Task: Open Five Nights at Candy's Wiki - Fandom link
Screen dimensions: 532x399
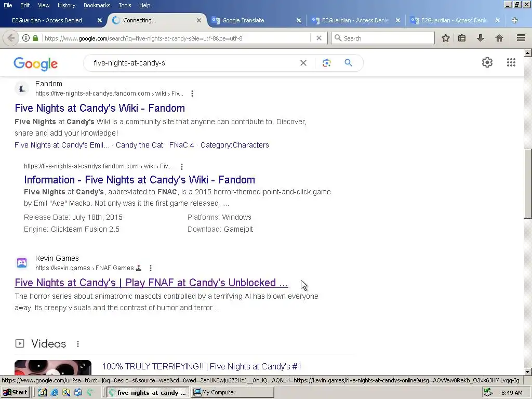Action: [100, 108]
